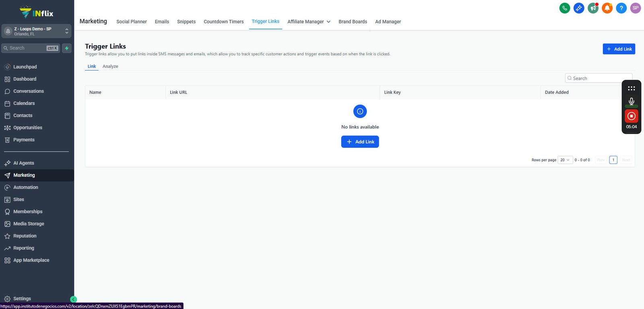Viewport: 644px width, 309px height.
Task: Click the blue info icon above No links available
Action: (360, 111)
